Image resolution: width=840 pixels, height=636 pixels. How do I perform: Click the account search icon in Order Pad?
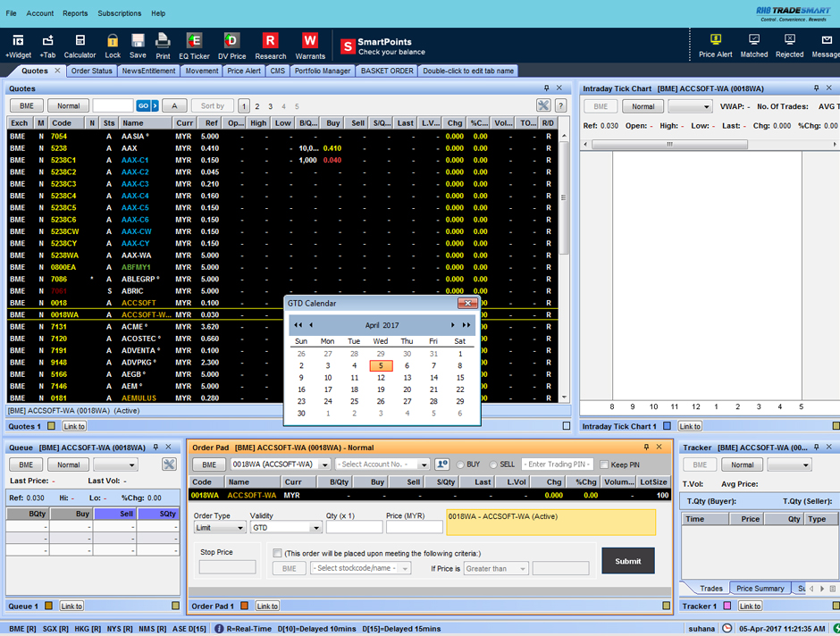pyautogui.click(x=442, y=464)
